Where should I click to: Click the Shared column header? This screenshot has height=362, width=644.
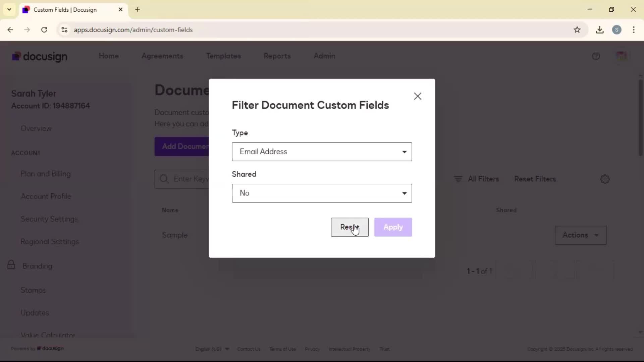point(506,210)
